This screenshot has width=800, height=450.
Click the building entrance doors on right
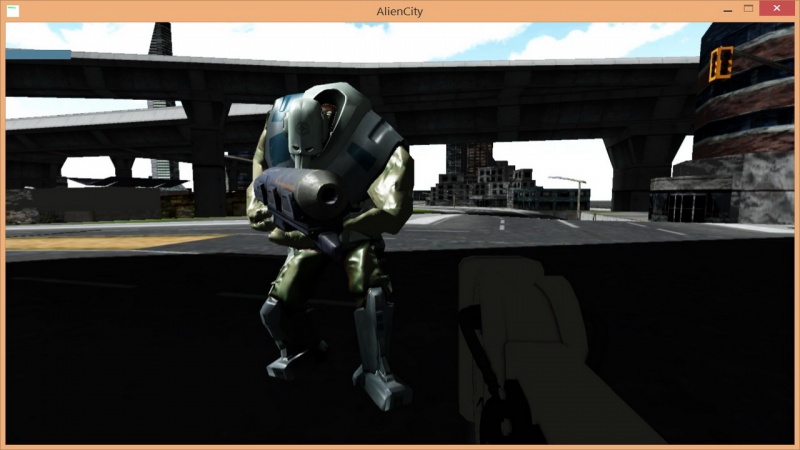coord(690,207)
